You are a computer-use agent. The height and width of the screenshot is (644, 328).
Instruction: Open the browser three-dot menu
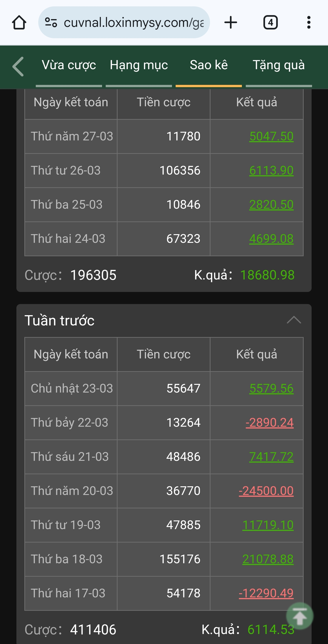[309, 23]
